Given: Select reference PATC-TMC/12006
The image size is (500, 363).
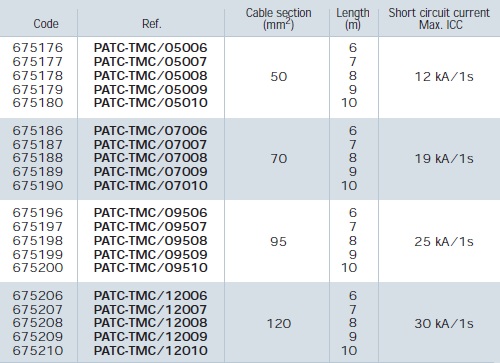Looking at the screenshot, I should click(151, 296).
